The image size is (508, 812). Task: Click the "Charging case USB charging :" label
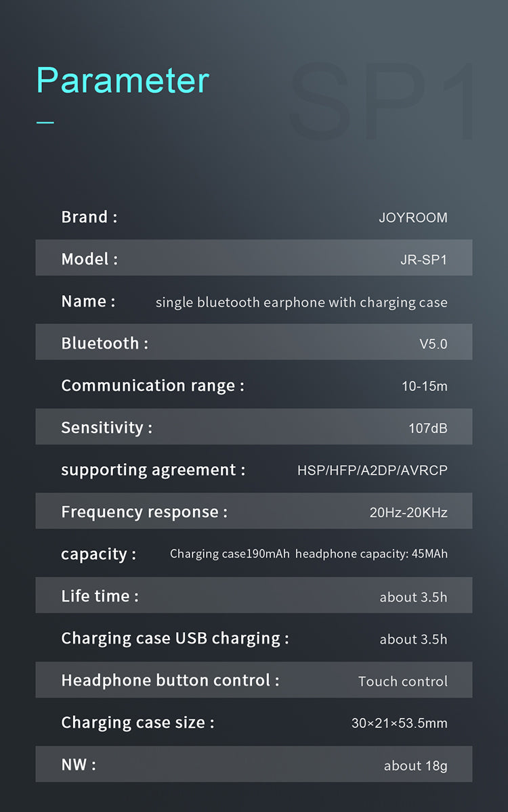point(175,638)
